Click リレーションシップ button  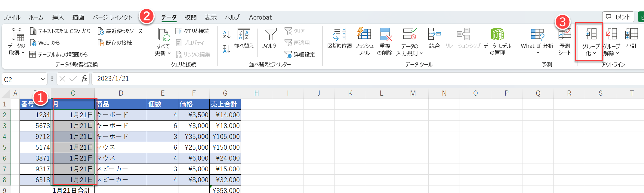click(x=463, y=38)
